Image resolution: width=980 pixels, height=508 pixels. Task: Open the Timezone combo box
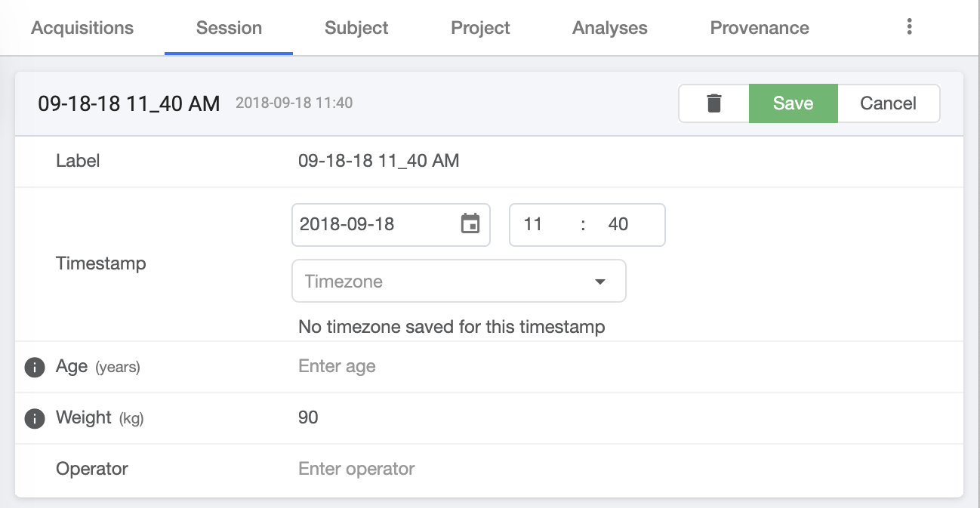click(445, 282)
